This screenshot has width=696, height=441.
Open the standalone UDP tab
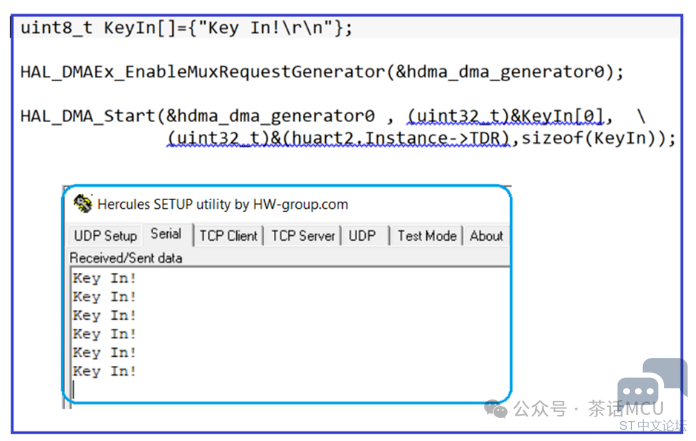coord(362,236)
